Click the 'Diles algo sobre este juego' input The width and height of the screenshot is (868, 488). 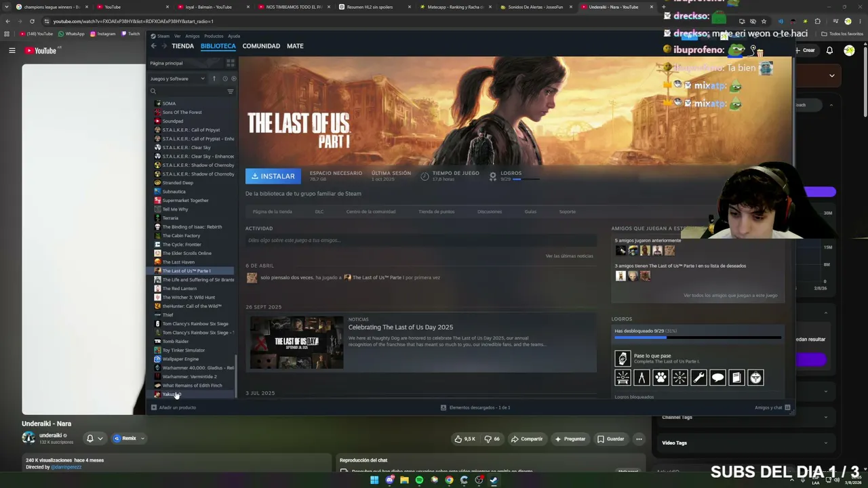420,240
